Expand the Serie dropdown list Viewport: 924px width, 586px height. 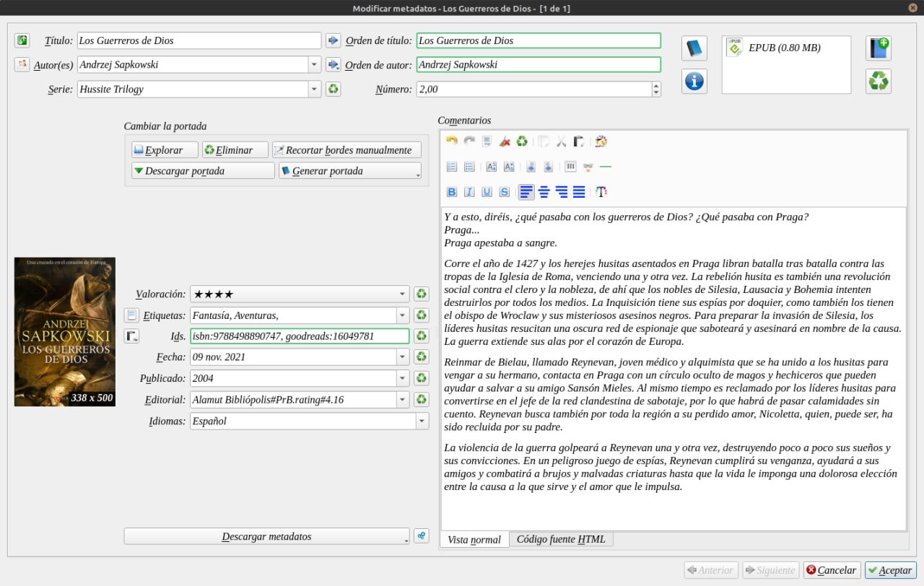[314, 89]
